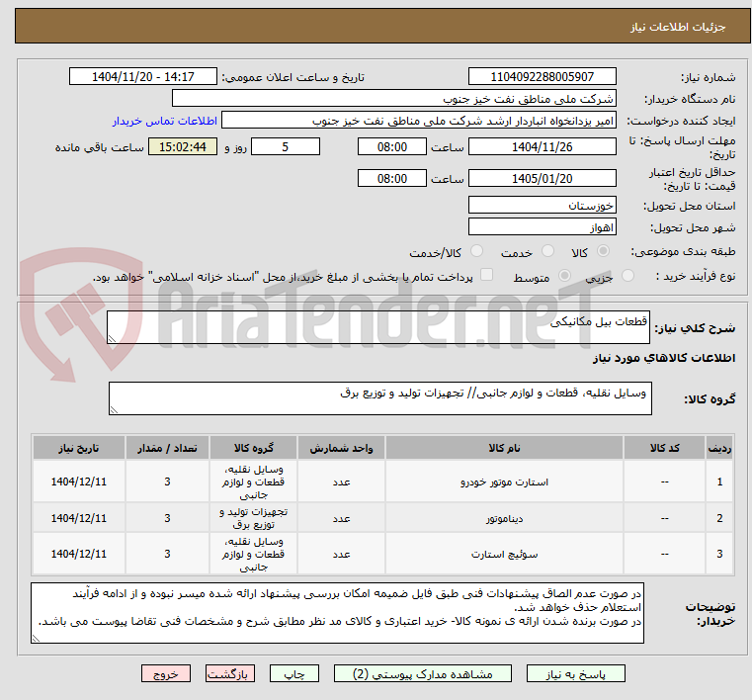Select the کالا radio button

(x=604, y=251)
